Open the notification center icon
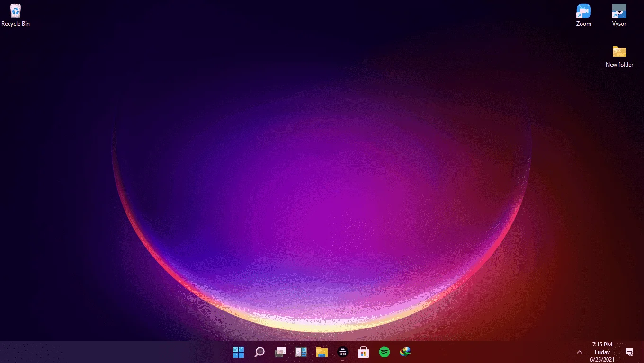Viewport: 644px width, 363px height. point(629,352)
